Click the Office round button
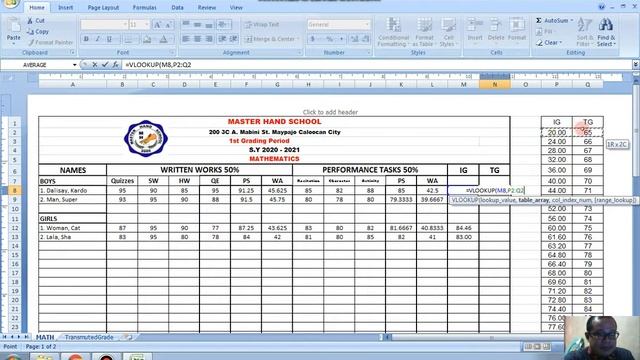Image resolution: width=640 pixels, height=360 pixels. (10, 3)
